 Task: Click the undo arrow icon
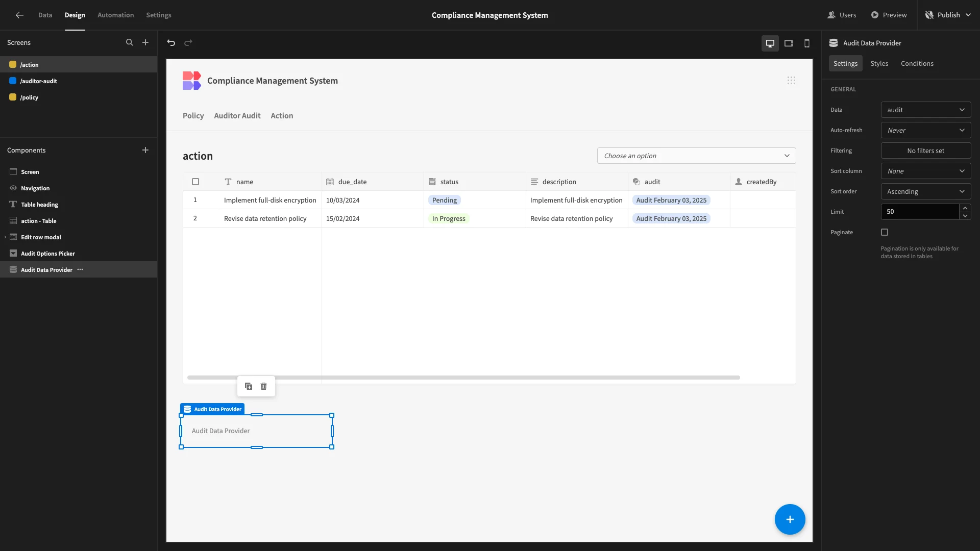pyautogui.click(x=171, y=43)
